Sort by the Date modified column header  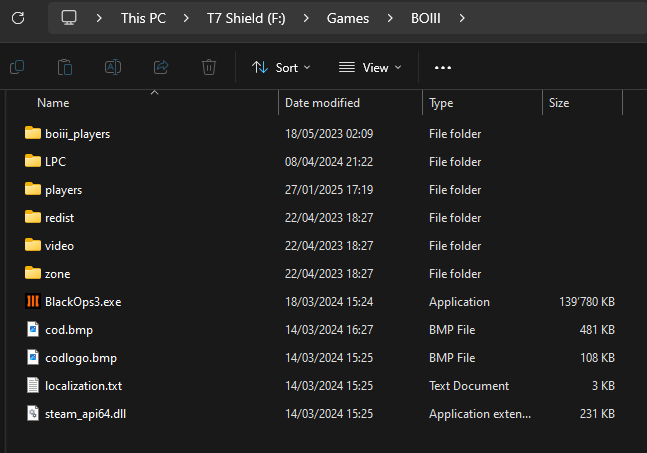pyautogui.click(x=322, y=103)
